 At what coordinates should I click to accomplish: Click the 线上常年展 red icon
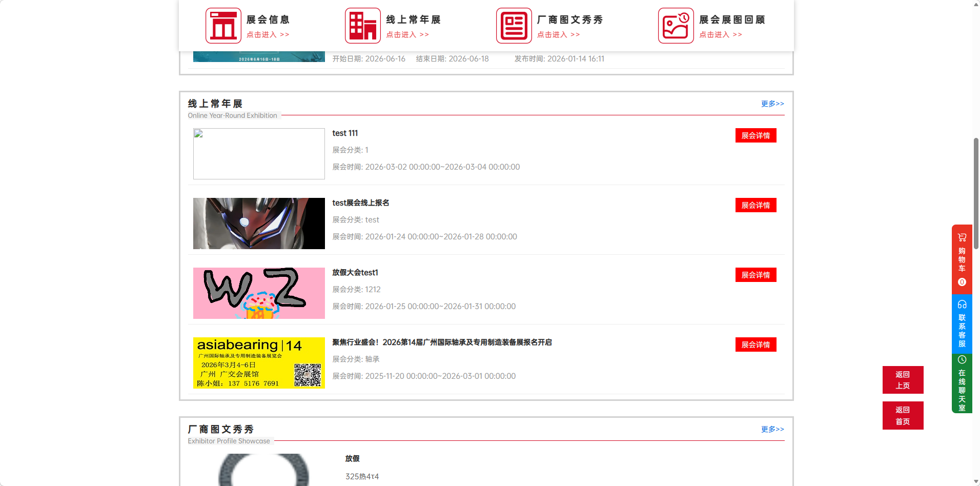[362, 26]
